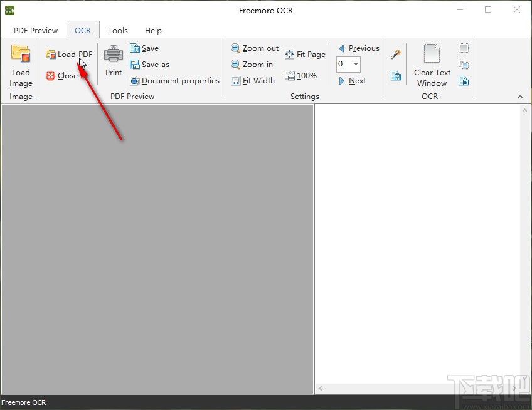Set zoom to 100%
Screen dimensions: 532x410
(x=301, y=76)
